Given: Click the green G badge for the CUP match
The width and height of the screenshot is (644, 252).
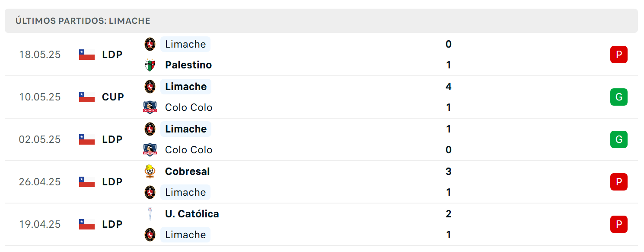Looking at the screenshot, I should pyautogui.click(x=618, y=97).
